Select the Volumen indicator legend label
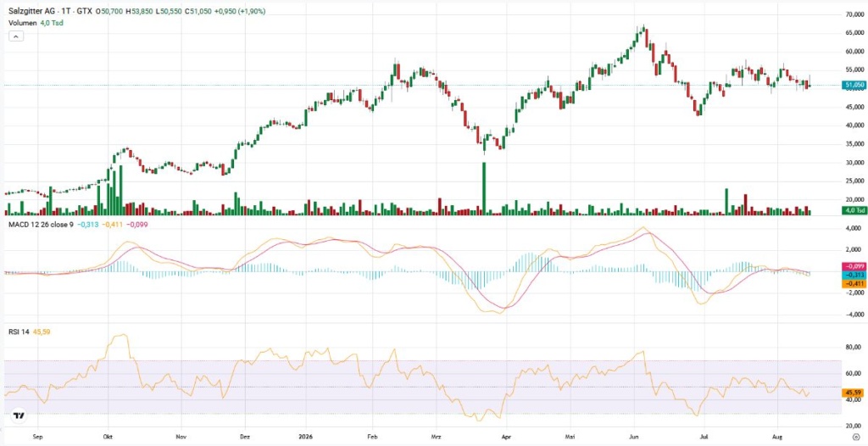Viewport: 868px width, 446px height. [22, 23]
